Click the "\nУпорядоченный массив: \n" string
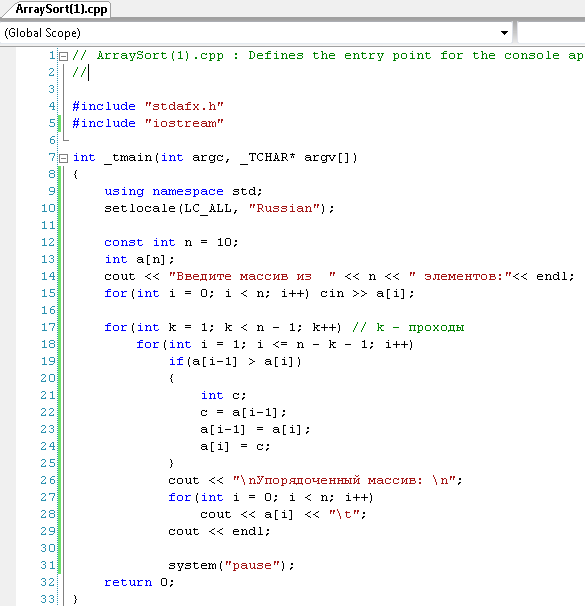 click(x=344, y=480)
